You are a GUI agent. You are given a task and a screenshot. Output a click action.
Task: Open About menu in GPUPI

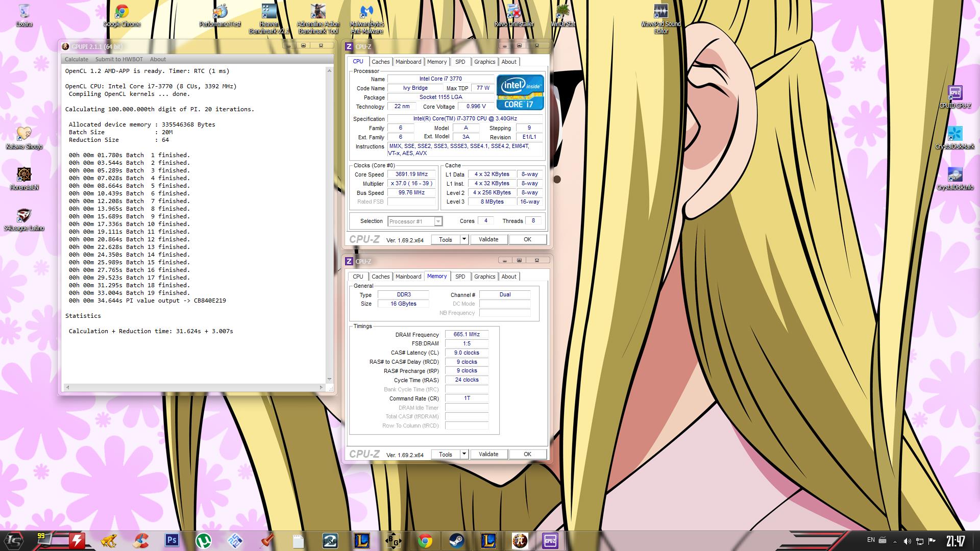158,59
